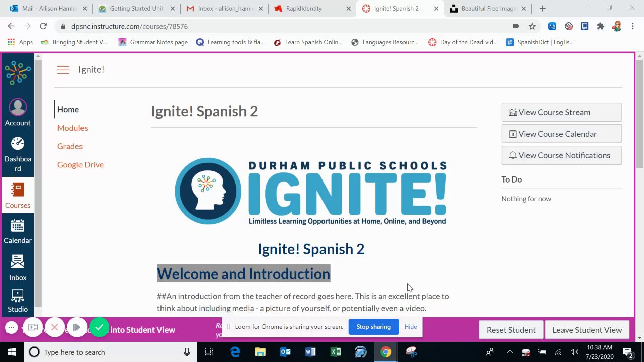This screenshot has width=644, height=362.
Task: Close the Ignite! Spanish 2 tab
Action: [x=436, y=9]
